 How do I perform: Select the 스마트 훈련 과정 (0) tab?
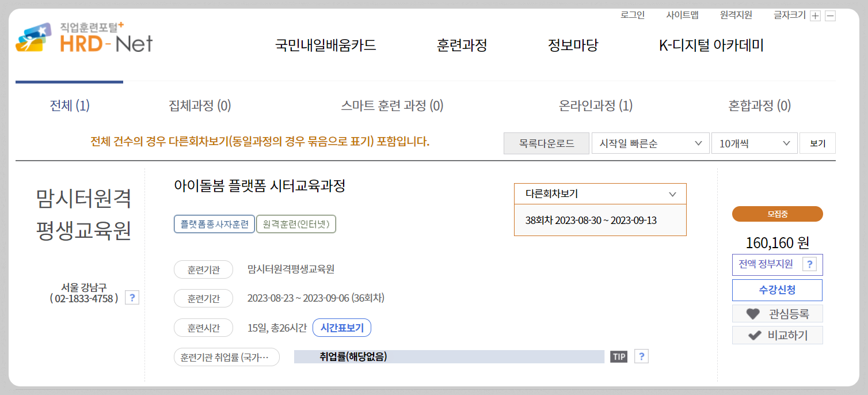(392, 106)
